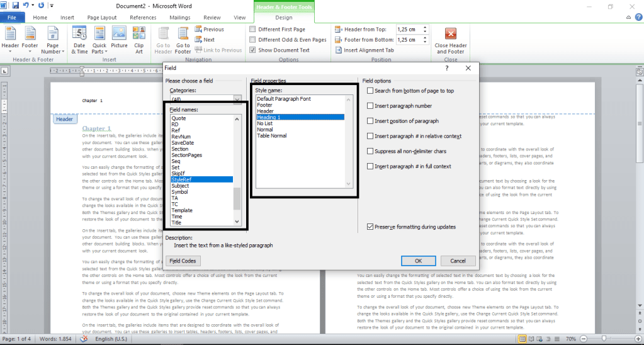Open the File tab

(12, 18)
